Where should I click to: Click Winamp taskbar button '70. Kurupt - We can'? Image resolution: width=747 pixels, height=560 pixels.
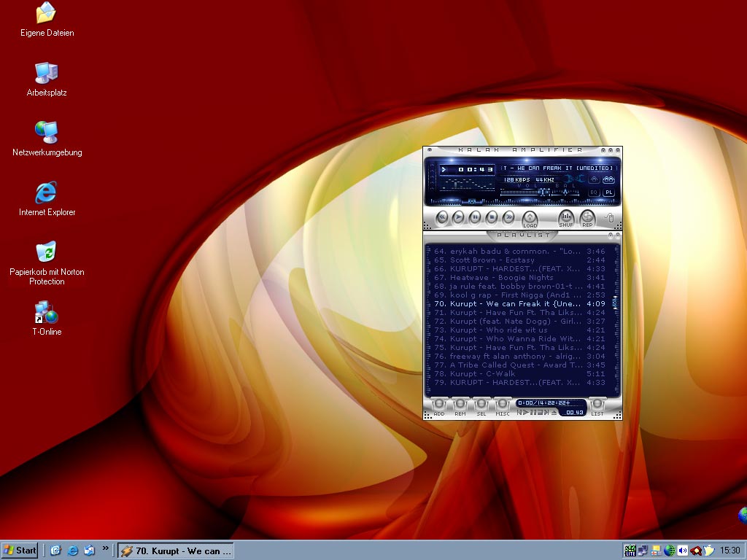click(176, 551)
